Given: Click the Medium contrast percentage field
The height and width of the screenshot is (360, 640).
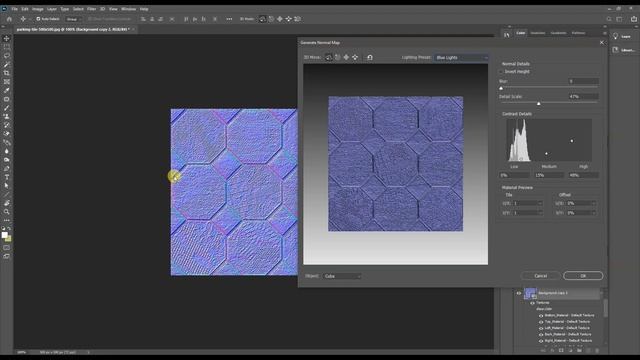Looking at the screenshot, I should point(549,175).
